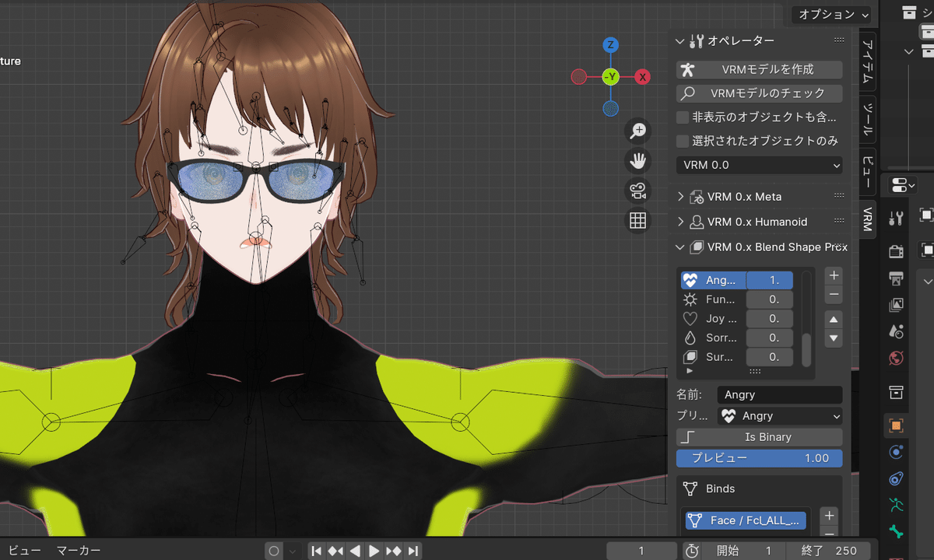Open the VRM 0.0 version dropdown
This screenshot has height=560, width=934.
(x=760, y=165)
